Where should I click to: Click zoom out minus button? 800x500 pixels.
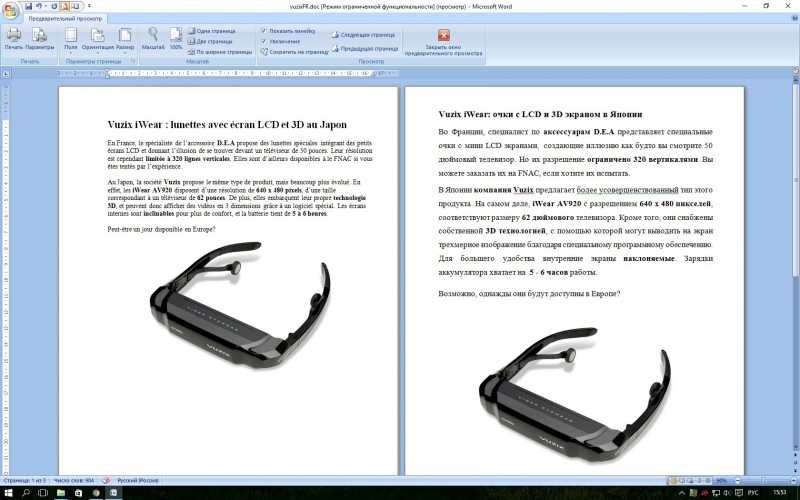(738, 481)
